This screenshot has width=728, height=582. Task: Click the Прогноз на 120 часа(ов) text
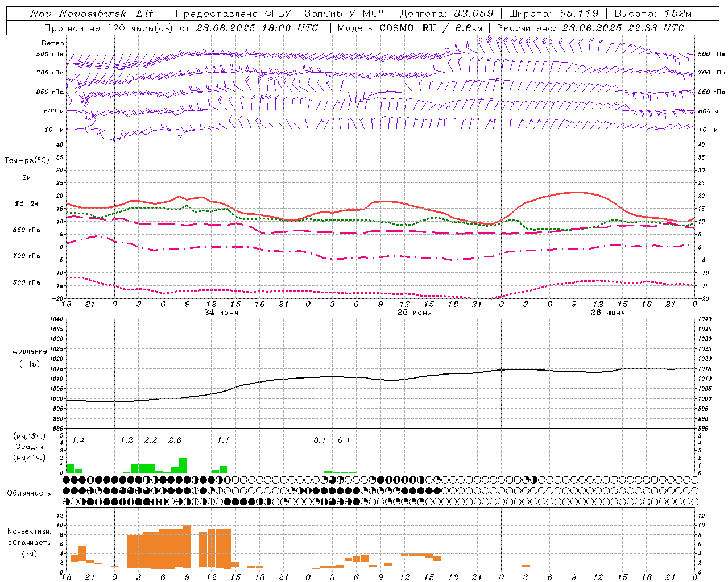tap(110, 28)
